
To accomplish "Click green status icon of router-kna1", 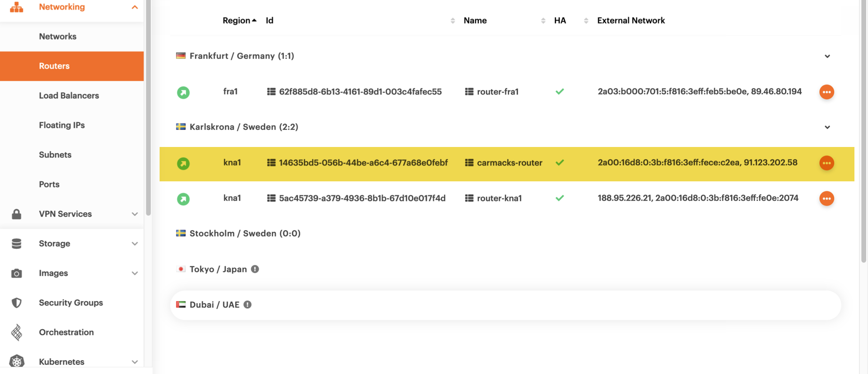I will pos(183,199).
